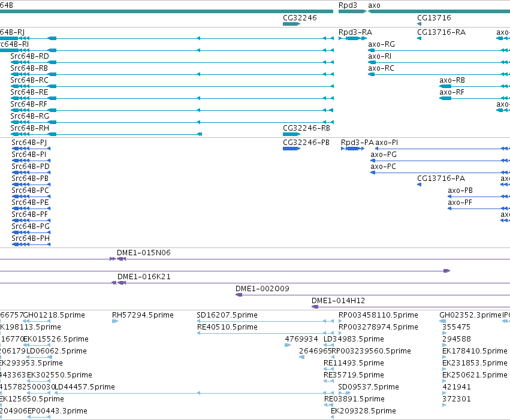510x420 pixels.
Task: Select the Src64B-PI protein label
Action: click(29, 155)
